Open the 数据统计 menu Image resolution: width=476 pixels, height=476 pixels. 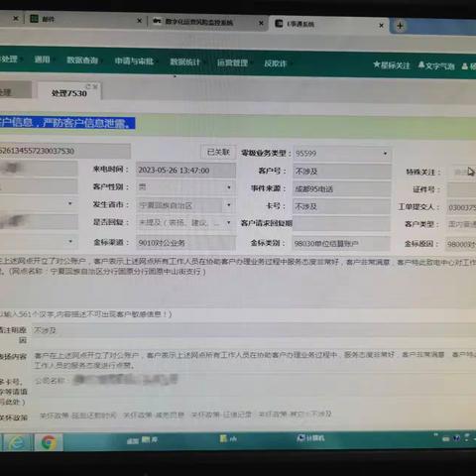point(184,62)
